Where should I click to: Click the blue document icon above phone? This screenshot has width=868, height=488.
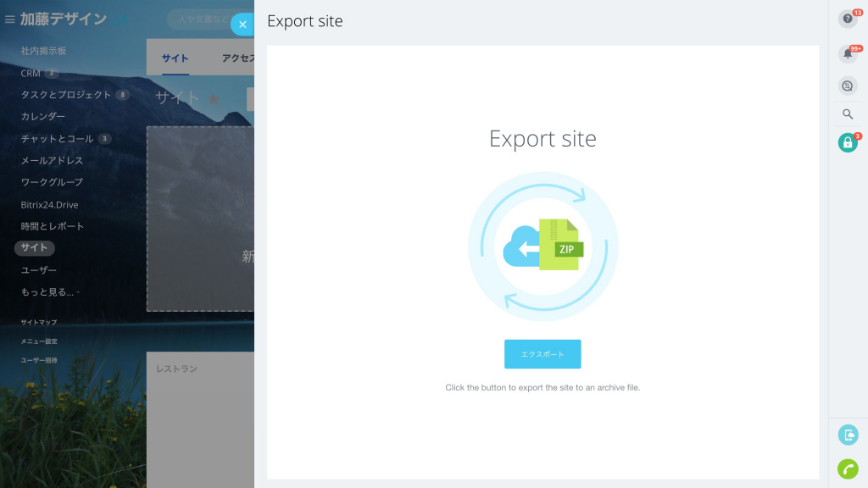pos(847,435)
